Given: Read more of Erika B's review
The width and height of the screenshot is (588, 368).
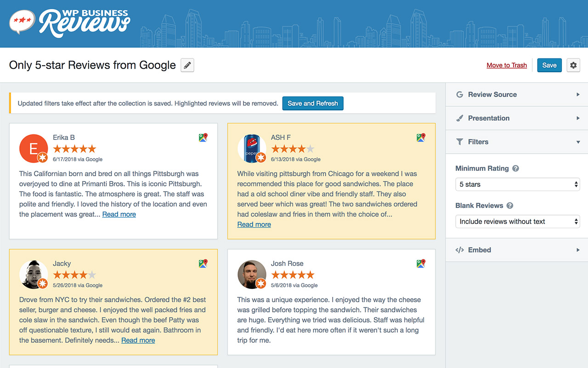Looking at the screenshot, I should pyautogui.click(x=119, y=214).
